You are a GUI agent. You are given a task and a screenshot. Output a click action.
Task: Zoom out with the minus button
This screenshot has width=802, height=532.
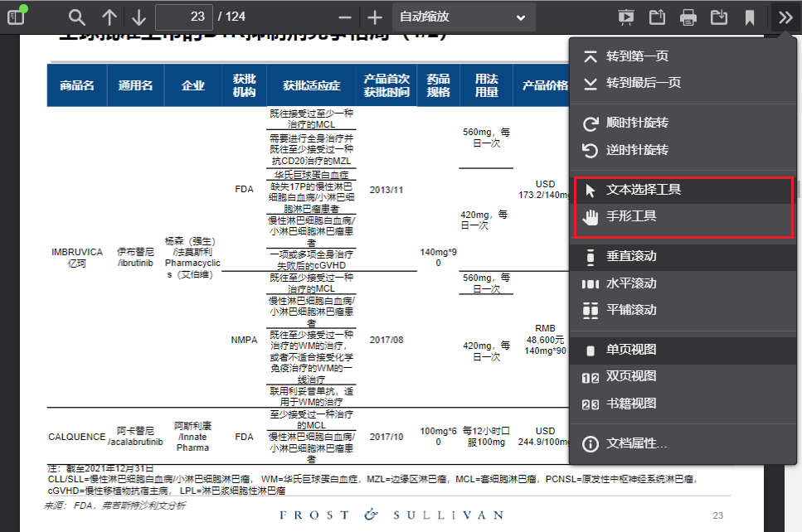345,17
